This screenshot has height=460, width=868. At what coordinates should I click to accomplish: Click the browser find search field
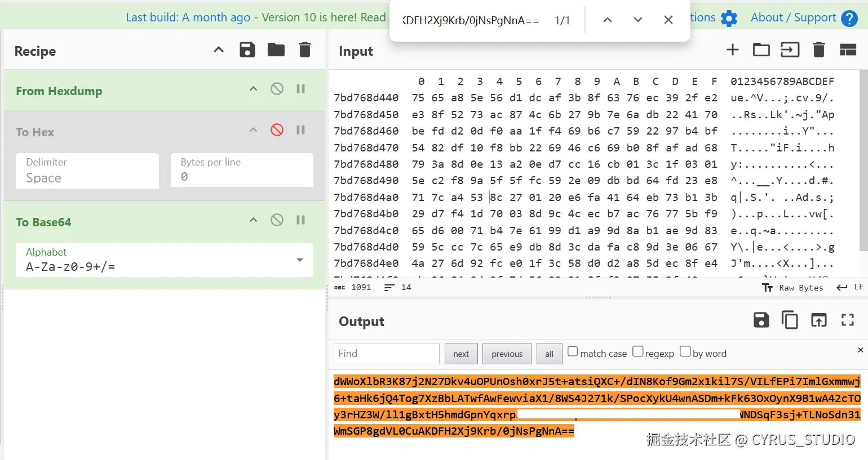[471, 20]
